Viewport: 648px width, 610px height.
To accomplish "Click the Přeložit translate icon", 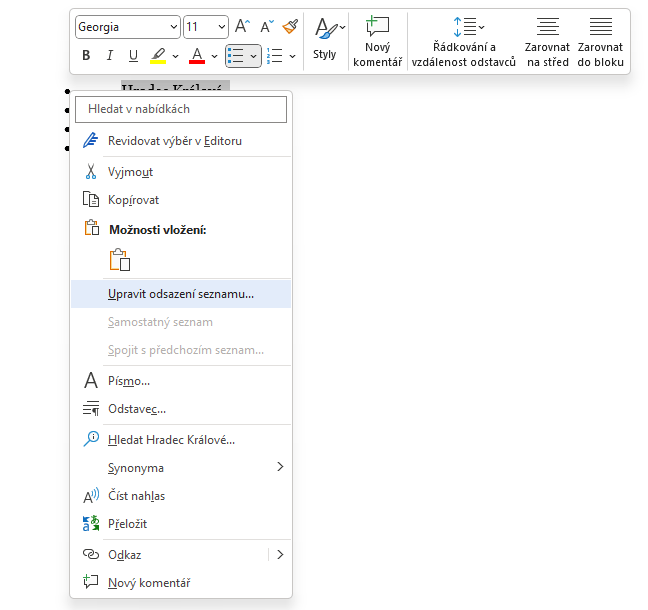I will pos(91,523).
